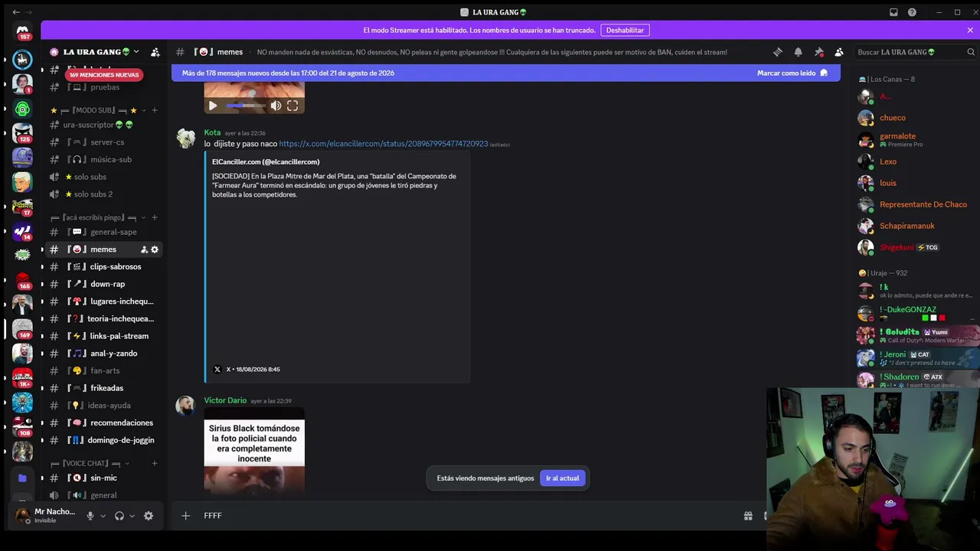Open server icon with 1K+ badge
The width and height of the screenshot is (980, 551).
point(22,377)
